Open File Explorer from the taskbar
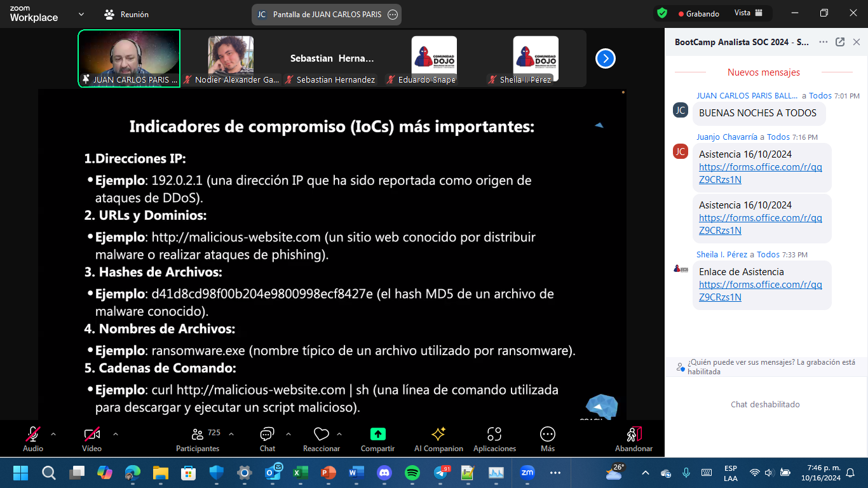Viewport: 868px width, 488px height. point(161,473)
